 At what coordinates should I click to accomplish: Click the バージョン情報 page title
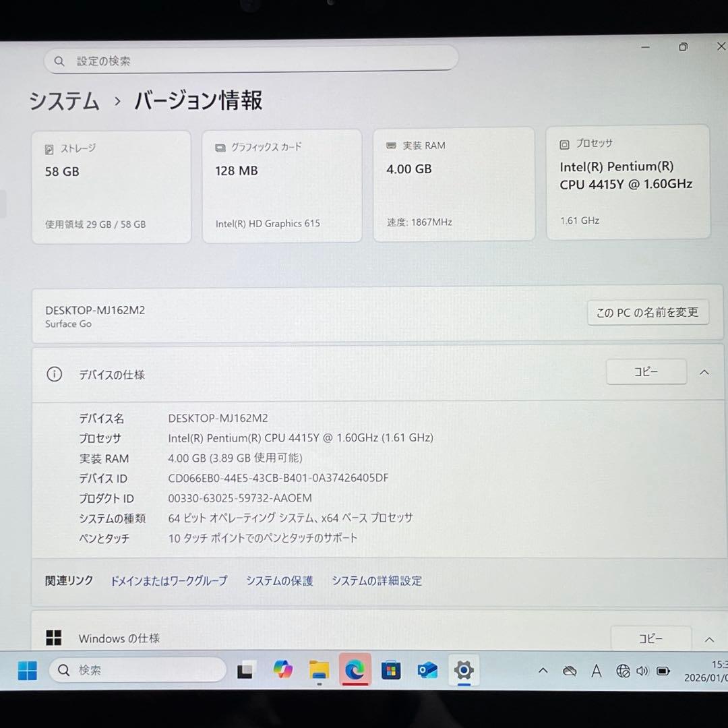point(198,100)
